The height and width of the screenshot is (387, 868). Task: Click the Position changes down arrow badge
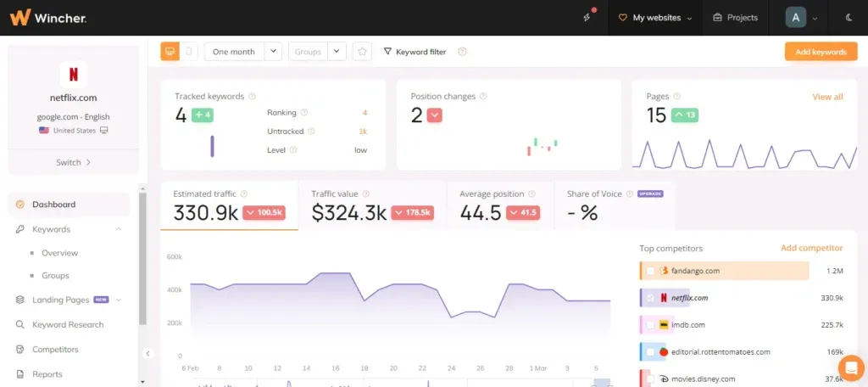pos(435,115)
